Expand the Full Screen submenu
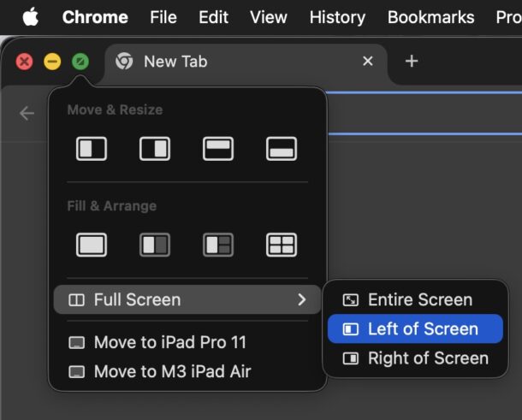Screen dimensions: 522x420 pyautogui.click(x=187, y=299)
